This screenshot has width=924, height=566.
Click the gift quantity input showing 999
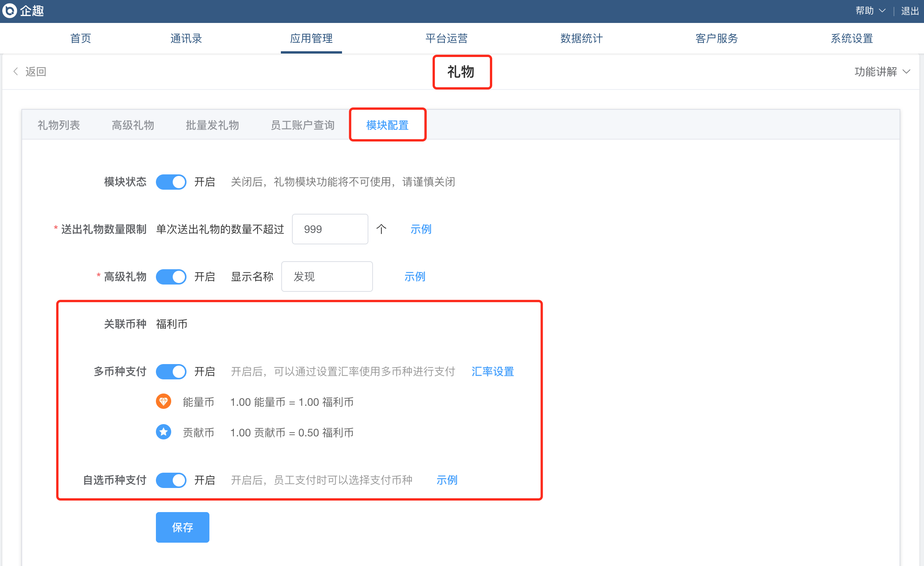coord(330,229)
